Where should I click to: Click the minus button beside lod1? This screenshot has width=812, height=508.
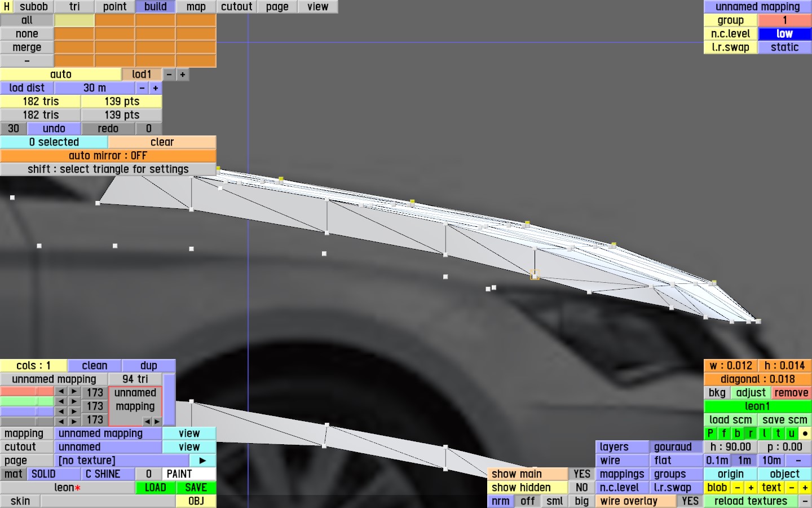click(x=169, y=75)
